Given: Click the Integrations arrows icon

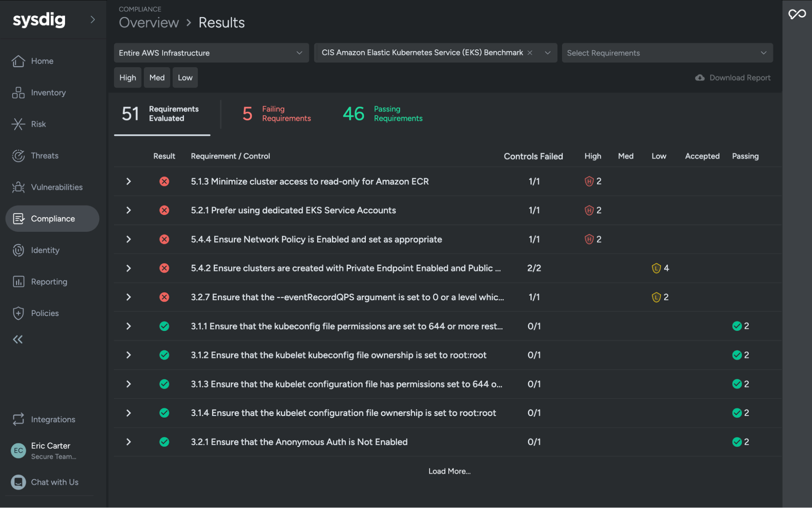Looking at the screenshot, I should (18, 419).
